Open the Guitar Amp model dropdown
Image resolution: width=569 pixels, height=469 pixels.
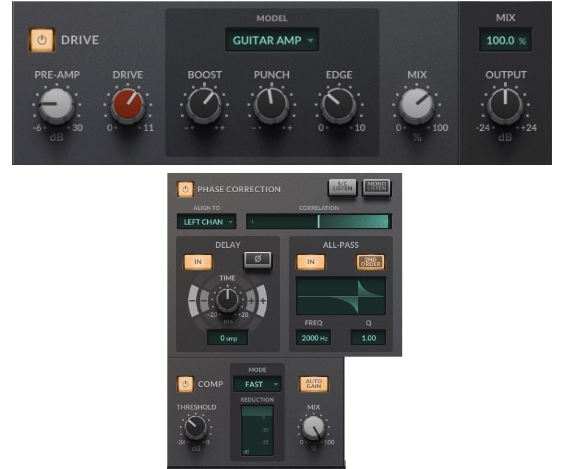[x=272, y=40]
